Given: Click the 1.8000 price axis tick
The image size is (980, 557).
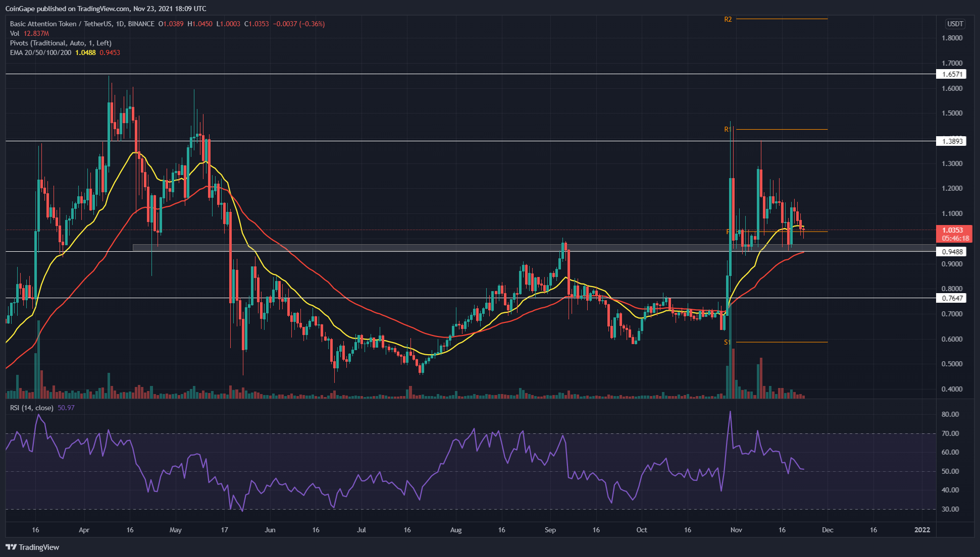Looking at the screenshot, I should point(952,38).
